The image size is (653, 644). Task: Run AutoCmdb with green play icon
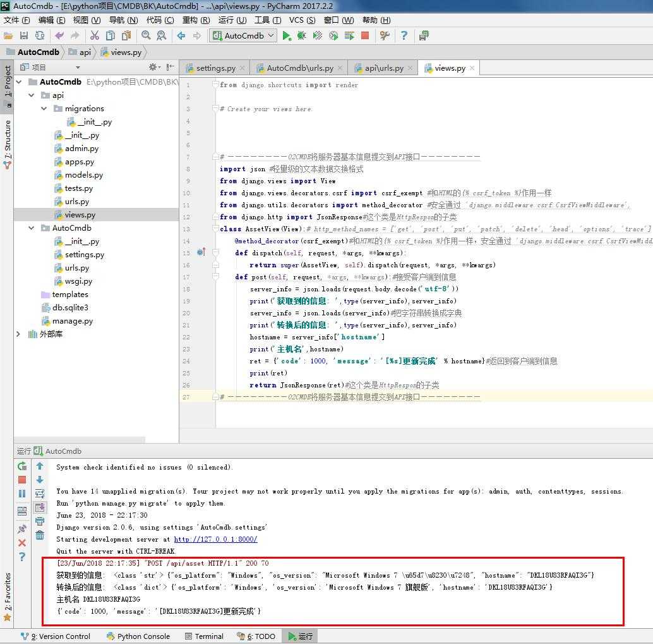tap(286, 36)
